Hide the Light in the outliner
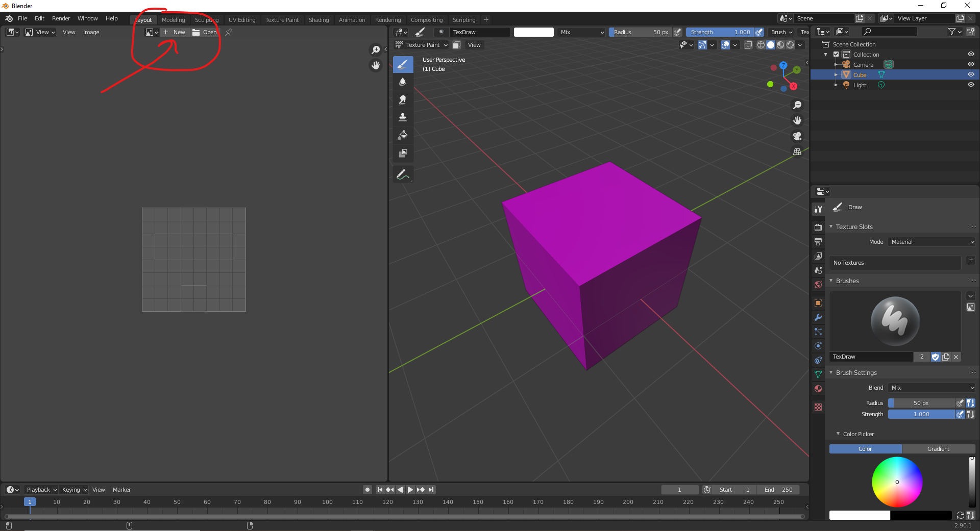Image resolution: width=980 pixels, height=531 pixels. pyautogui.click(x=971, y=85)
